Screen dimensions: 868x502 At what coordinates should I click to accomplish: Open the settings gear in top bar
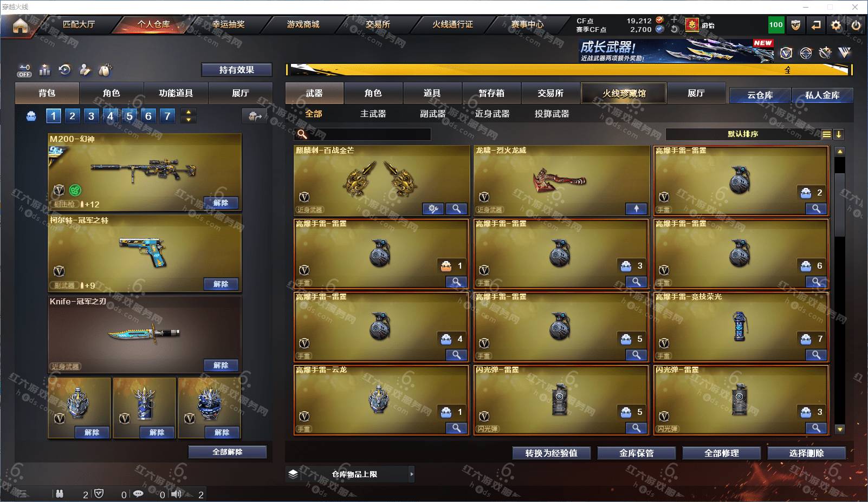tap(836, 25)
